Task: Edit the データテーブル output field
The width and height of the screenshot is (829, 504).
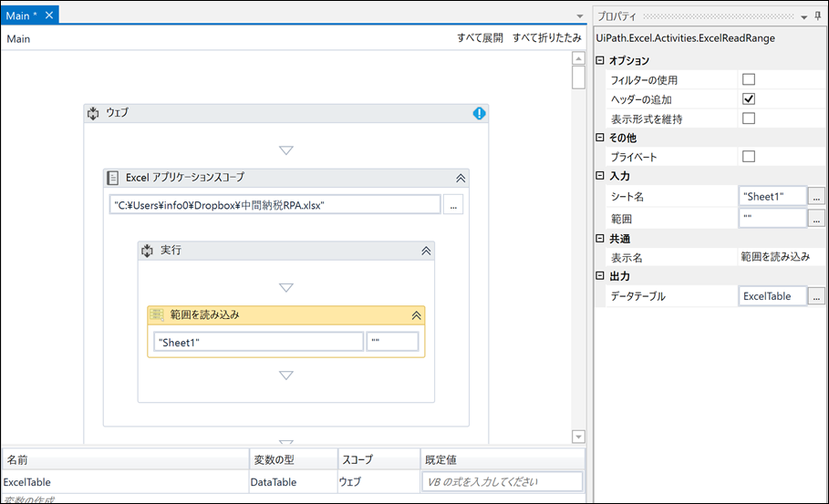Action: click(x=772, y=296)
